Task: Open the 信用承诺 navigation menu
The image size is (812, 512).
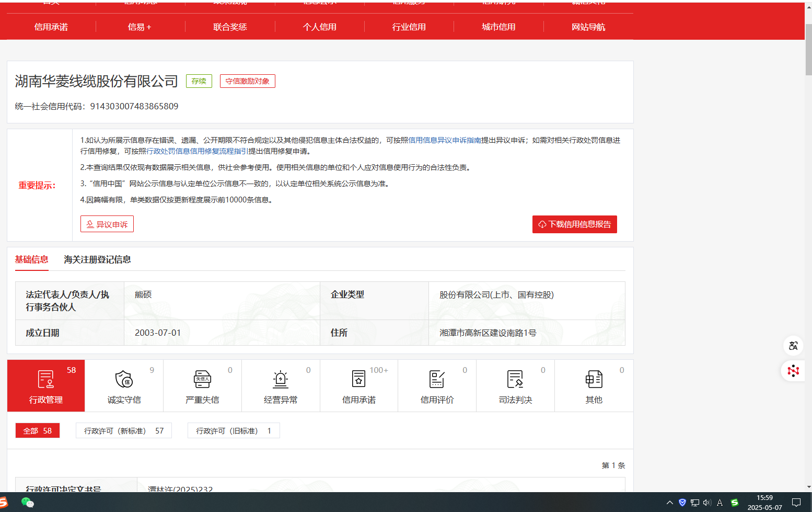Action: (x=51, y=27)
